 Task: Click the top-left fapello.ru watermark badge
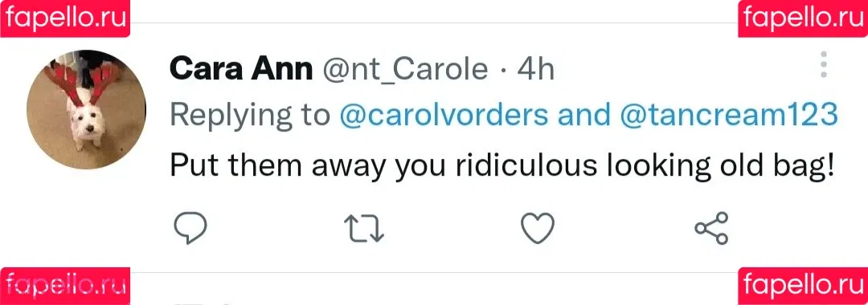(65, 18)
